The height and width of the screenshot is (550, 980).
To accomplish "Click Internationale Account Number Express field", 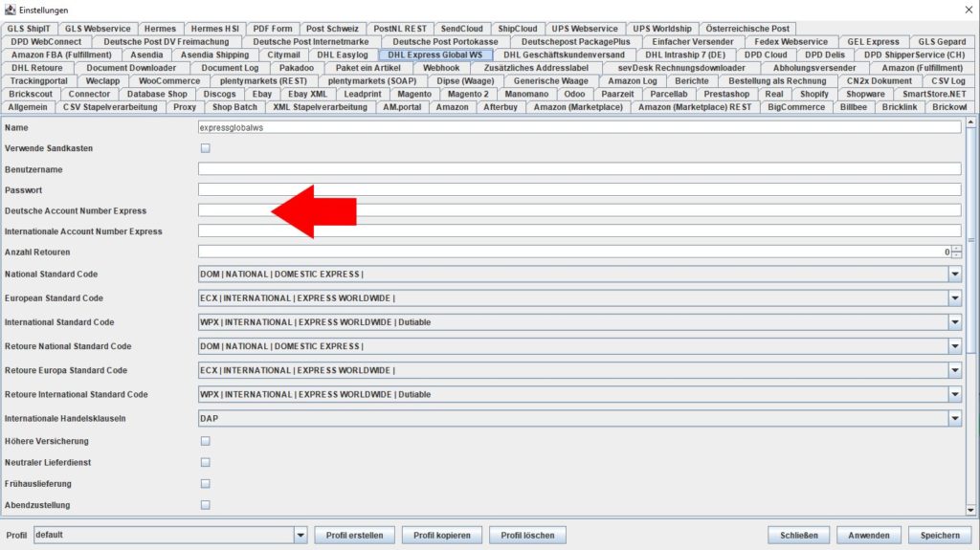I will tap(579, 231).
